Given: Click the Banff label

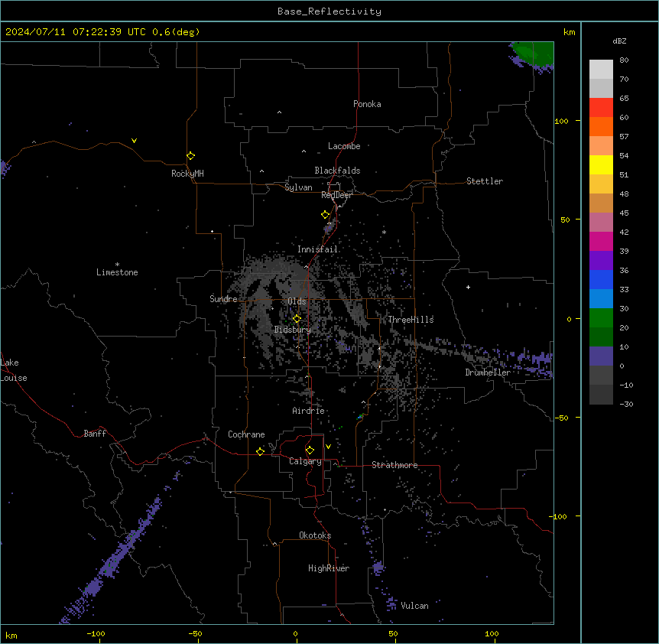Looking at the screenshot, I should coord(95,434).
